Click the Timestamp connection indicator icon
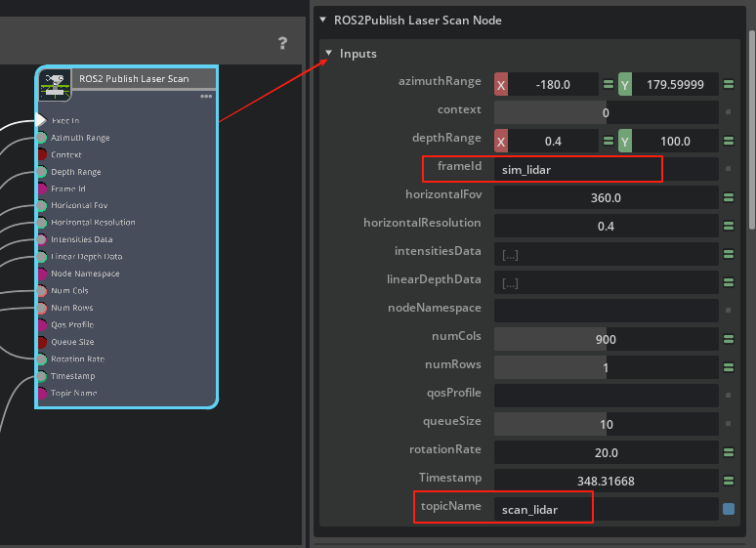 (729, 481)
